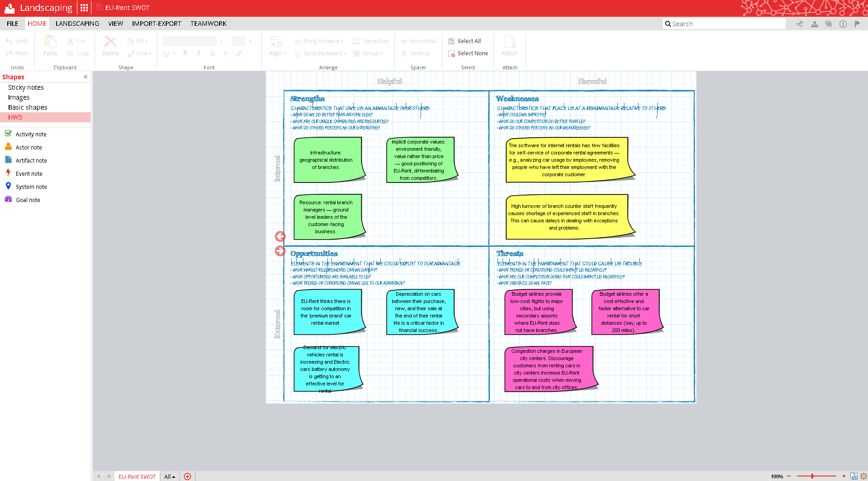
Task: Open the Send Backward dropdown
Action: coord(321,53)
